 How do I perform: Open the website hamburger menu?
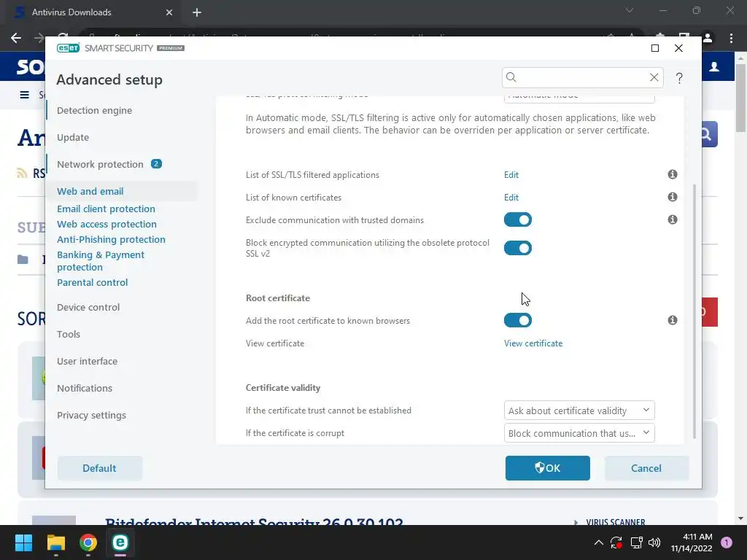point(24,95)
